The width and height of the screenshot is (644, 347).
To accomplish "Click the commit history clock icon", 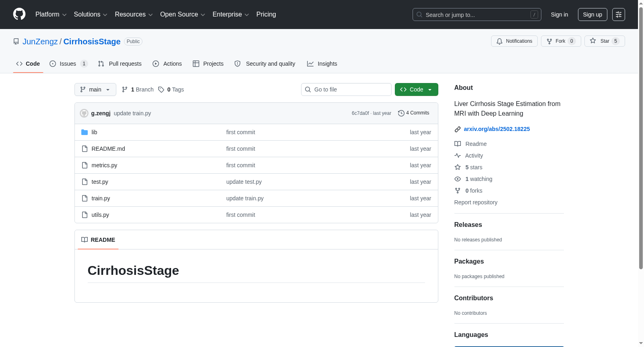I will pos(401,113).
